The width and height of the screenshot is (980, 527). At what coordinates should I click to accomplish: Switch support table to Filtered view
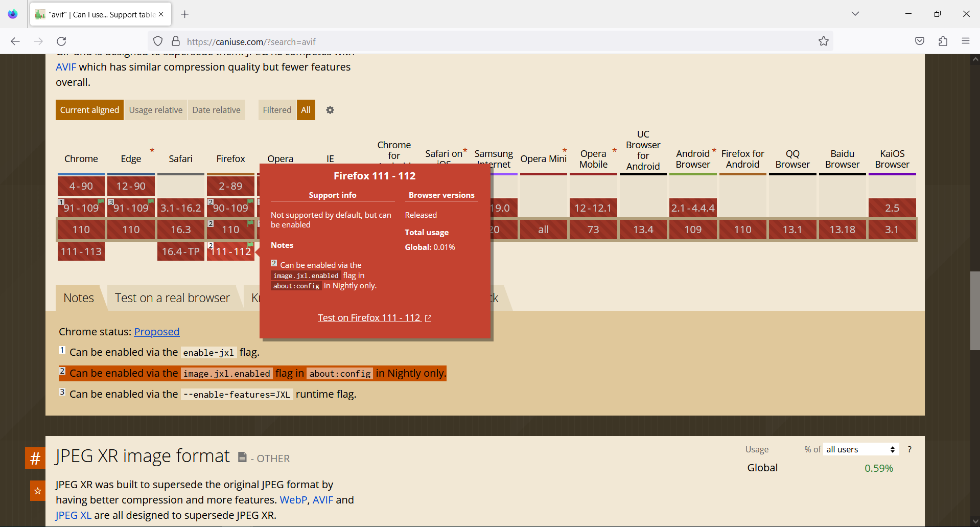(276, 110)
